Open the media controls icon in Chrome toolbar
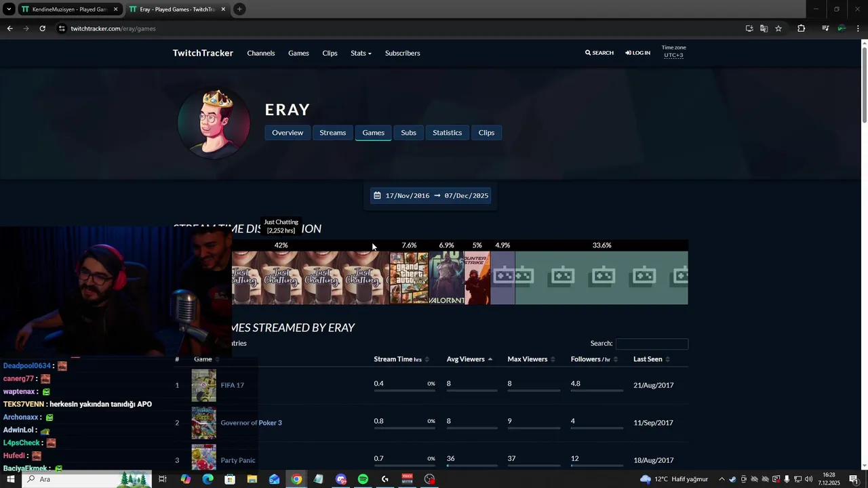Image resolution: width=868 pixels, height=488 pixels. 825,28
